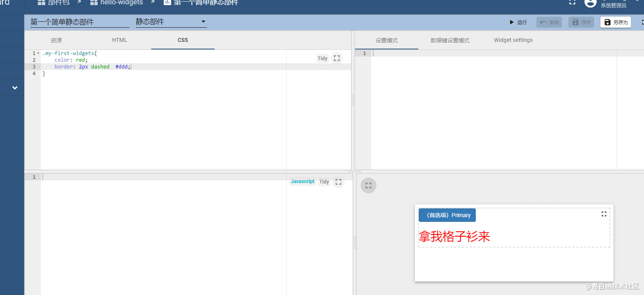This screenshot has width=644, height=295.
Task: Click the 系统管理员 user label
Action: click(x=614, y=6)
